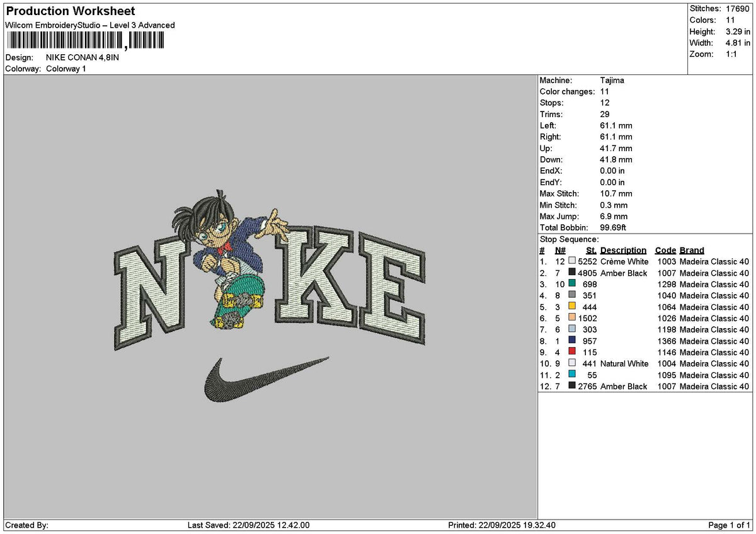Click the Description column header

(624, 251)
